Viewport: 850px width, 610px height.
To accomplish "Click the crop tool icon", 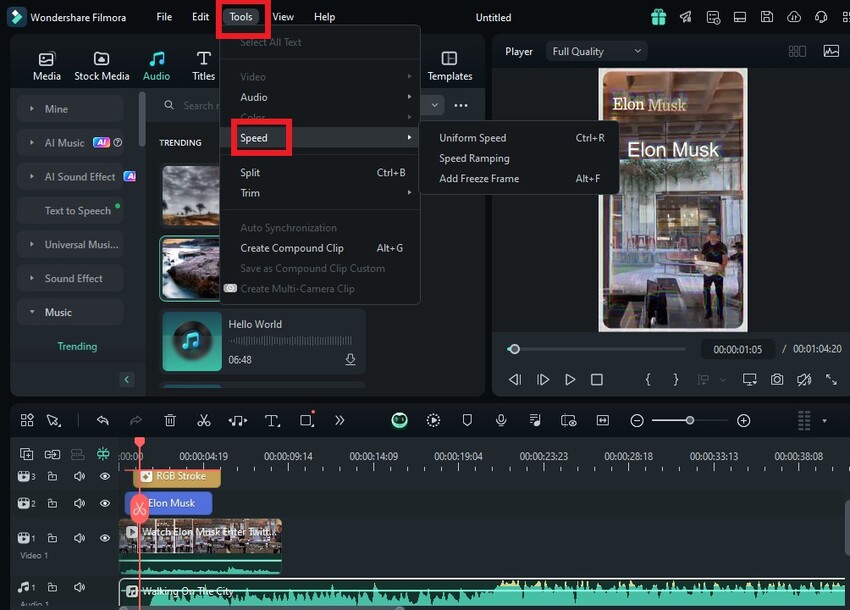I will (x=306, y=420).
